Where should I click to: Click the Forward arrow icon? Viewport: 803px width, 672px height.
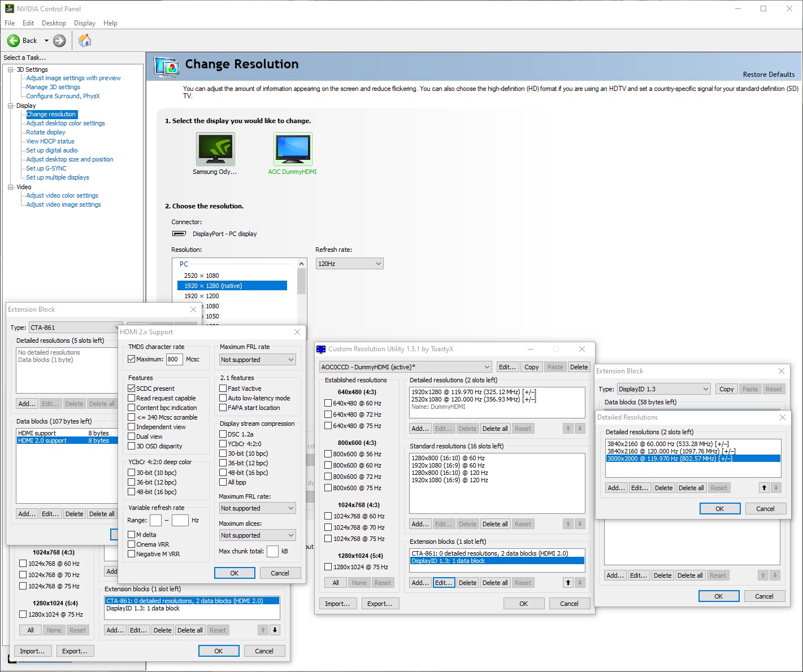pyautogui.click(x=59, y=41)
